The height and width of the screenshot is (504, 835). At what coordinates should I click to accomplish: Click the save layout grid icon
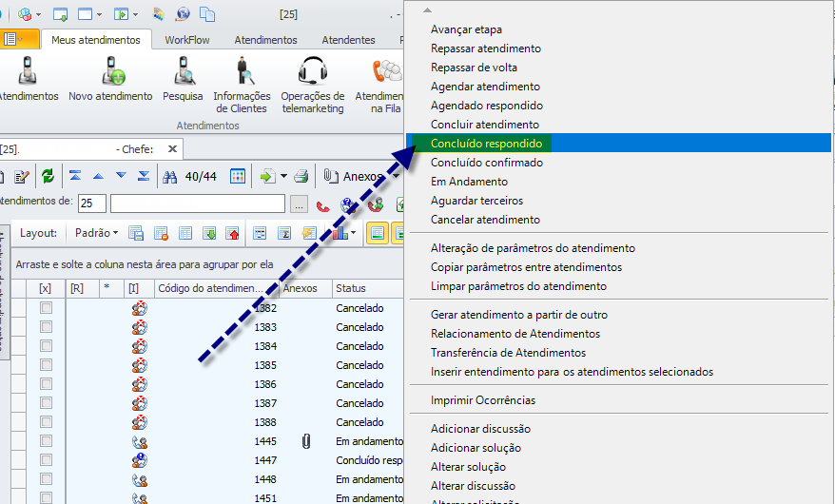136,233
